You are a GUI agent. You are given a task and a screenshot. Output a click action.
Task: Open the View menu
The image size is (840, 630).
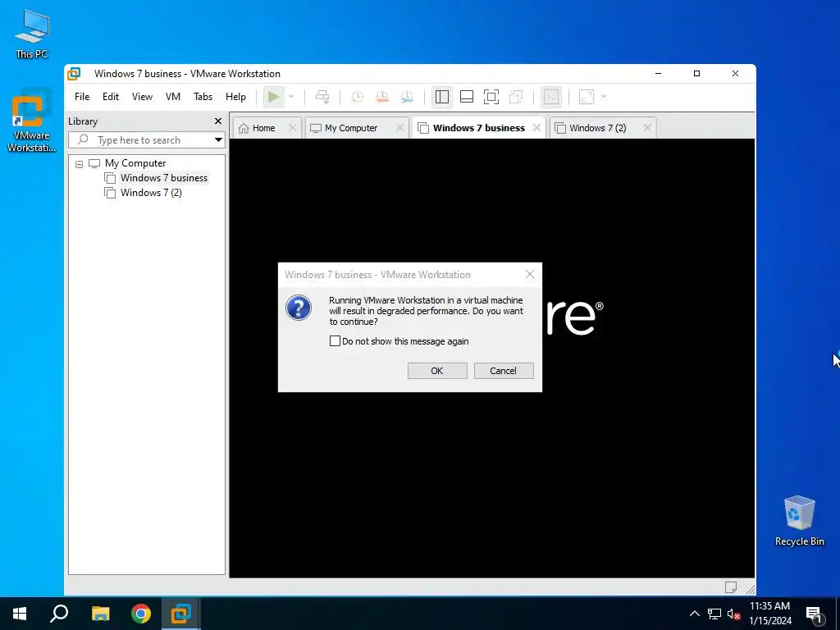[142, 97]
